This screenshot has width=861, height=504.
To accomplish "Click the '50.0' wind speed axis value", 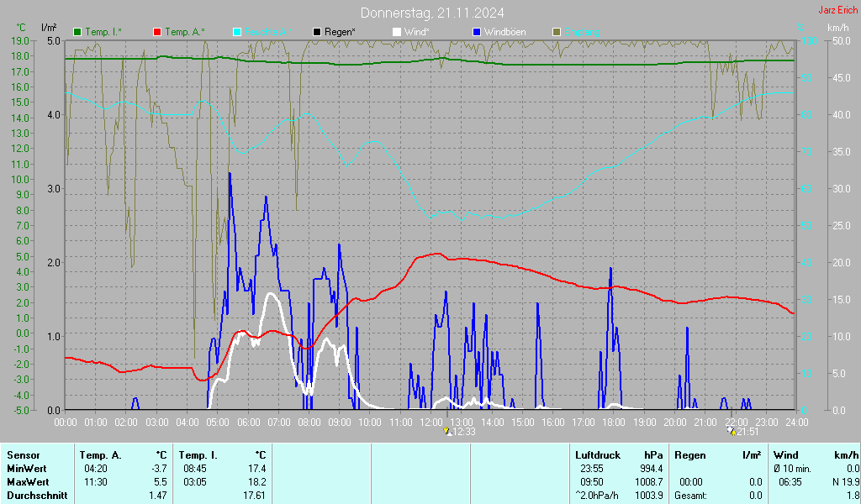I will tap(841, 41).
